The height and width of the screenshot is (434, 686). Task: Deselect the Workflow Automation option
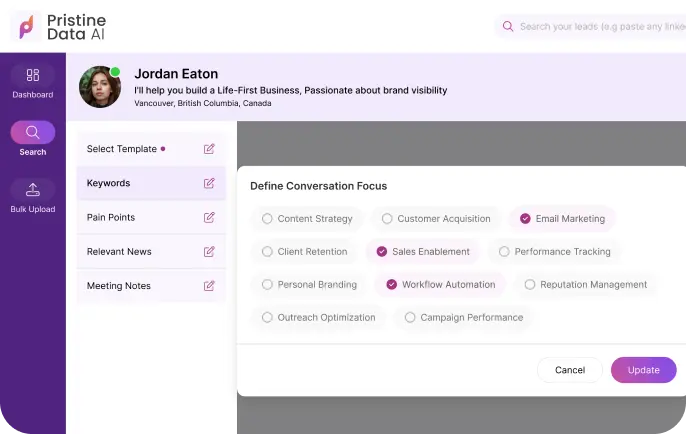pyautogui.click(x=391, y=285)
